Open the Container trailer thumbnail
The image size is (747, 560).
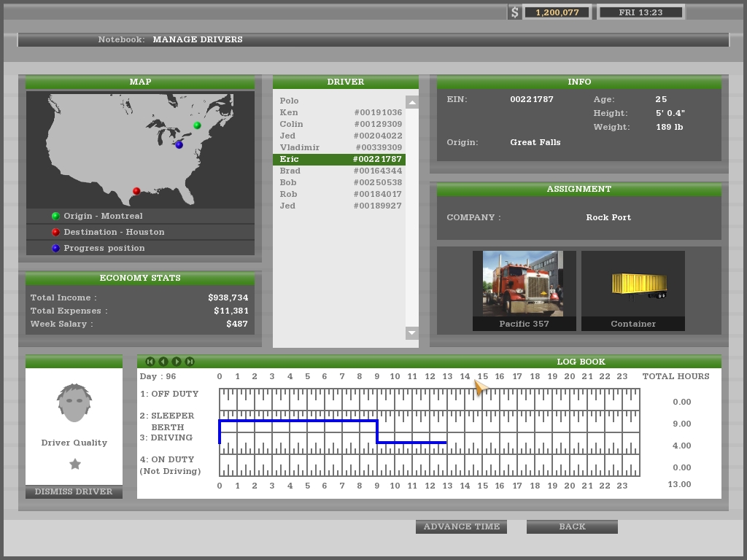(633, 290)
